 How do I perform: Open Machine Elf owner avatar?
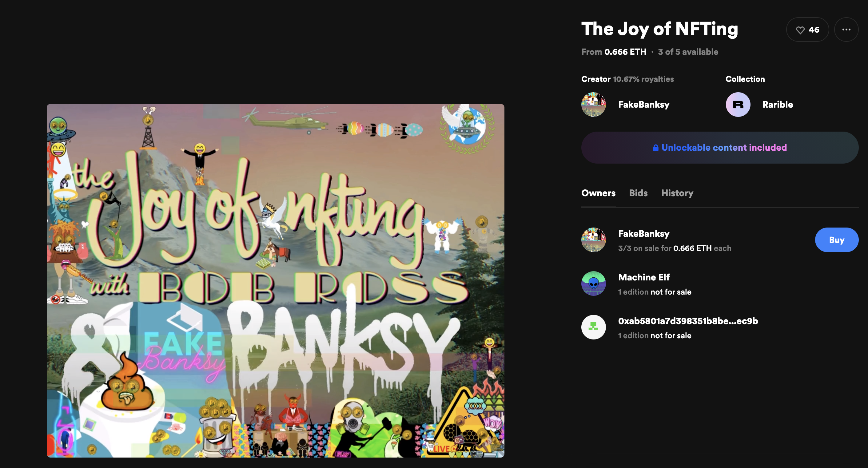pos(593,284)
